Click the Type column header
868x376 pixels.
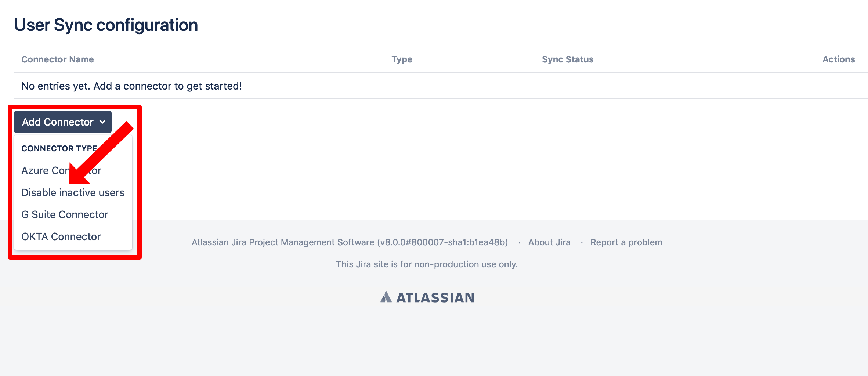pyautogui.click(x=402, y=59)
